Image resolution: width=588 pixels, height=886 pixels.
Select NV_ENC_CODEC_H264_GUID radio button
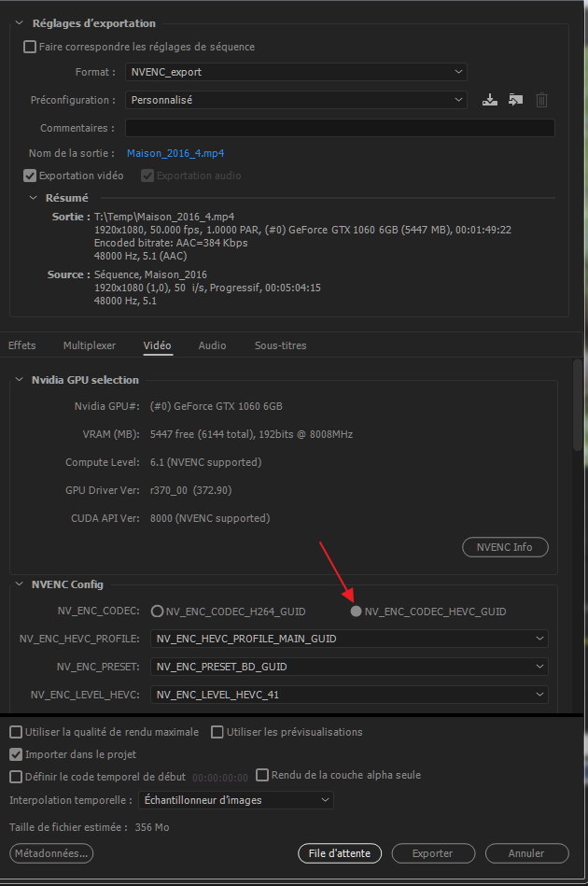point(157,611)
